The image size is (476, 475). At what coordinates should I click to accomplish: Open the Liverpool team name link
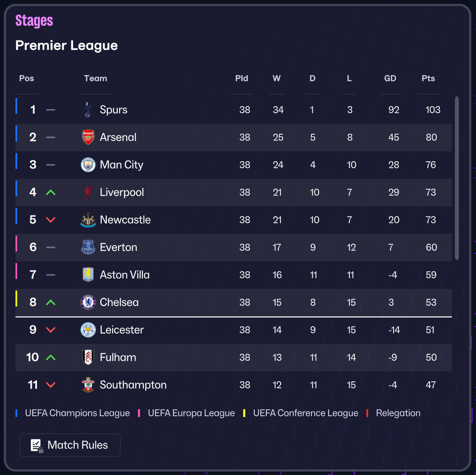pos(122,192)
